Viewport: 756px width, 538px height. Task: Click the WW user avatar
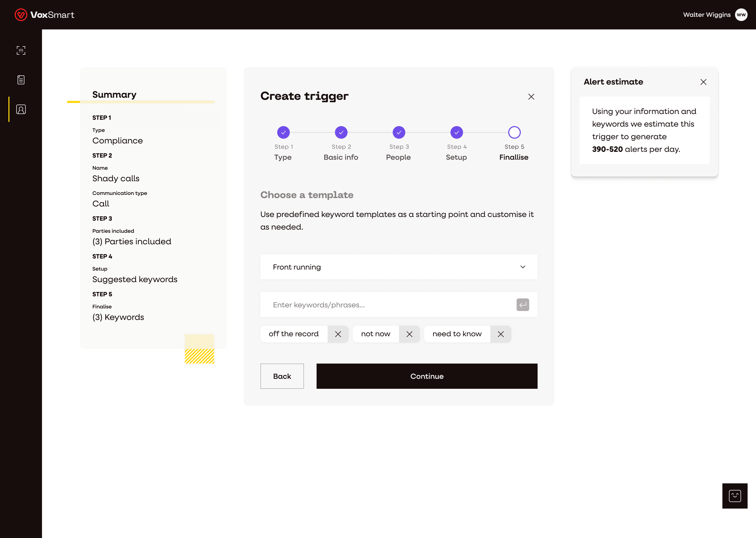(741, 14)
